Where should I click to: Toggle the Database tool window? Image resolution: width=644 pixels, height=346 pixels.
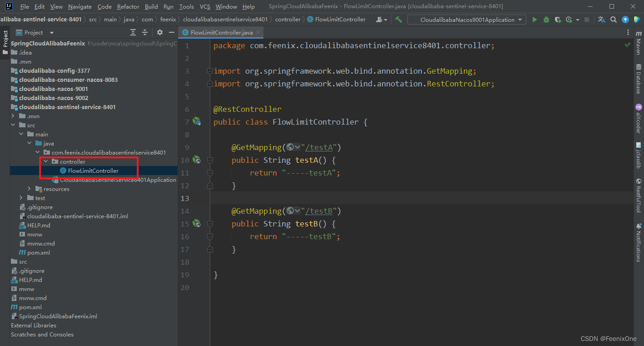pos(639,79)
